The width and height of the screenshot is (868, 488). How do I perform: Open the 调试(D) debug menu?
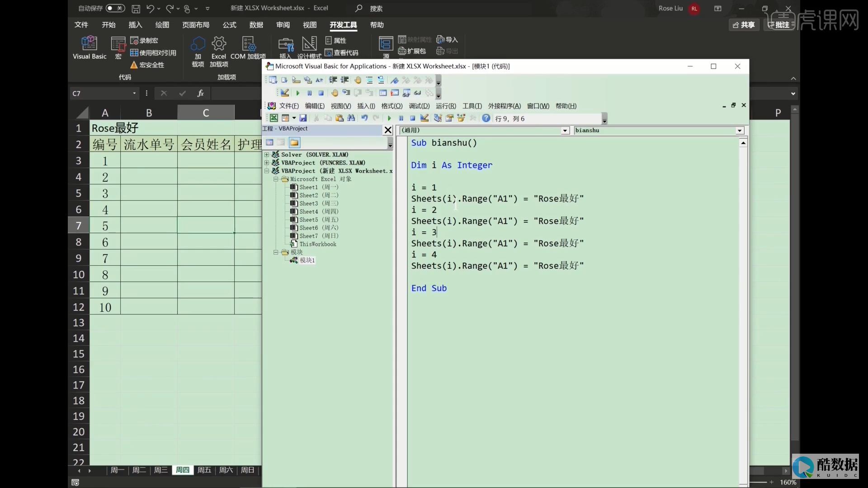(x=419, y=106)
